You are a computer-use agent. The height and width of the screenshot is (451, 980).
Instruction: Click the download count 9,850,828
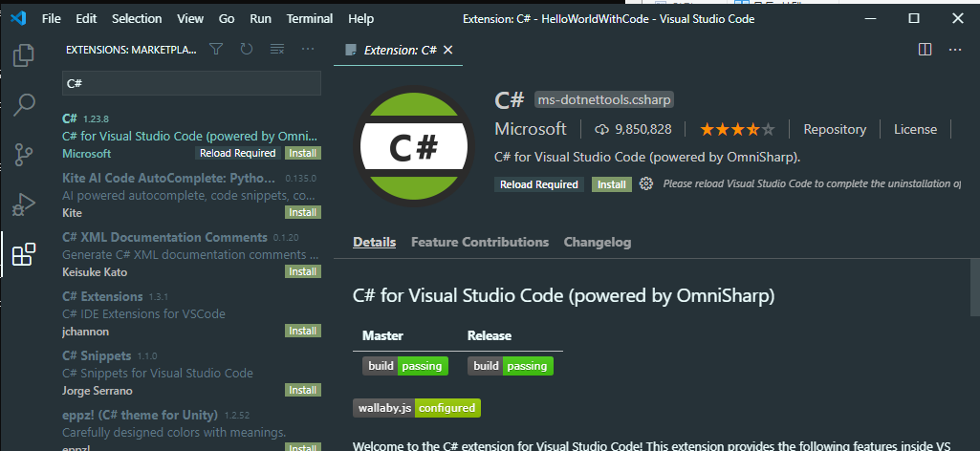click(633, 129)
